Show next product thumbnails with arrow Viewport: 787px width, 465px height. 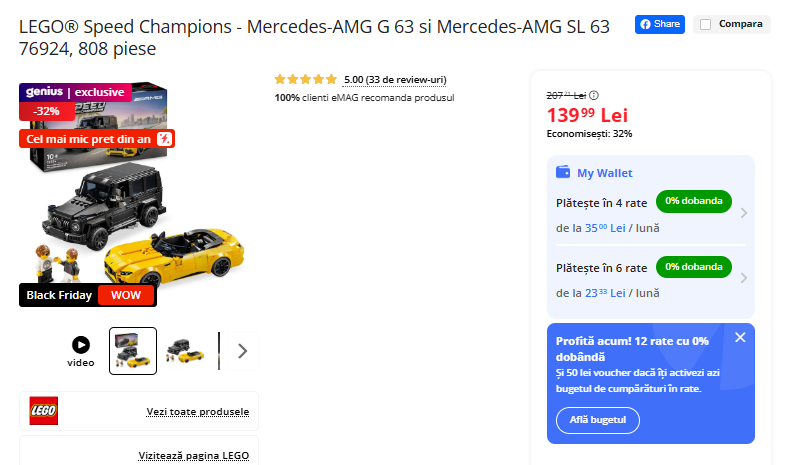pyautogui.click(x=242, y=351)
